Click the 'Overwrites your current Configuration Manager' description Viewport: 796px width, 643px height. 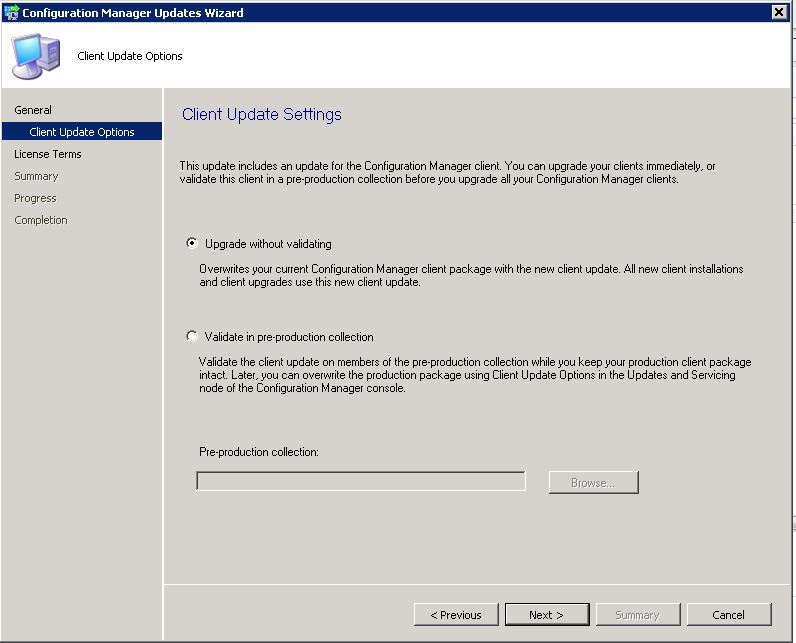(471, 275)
